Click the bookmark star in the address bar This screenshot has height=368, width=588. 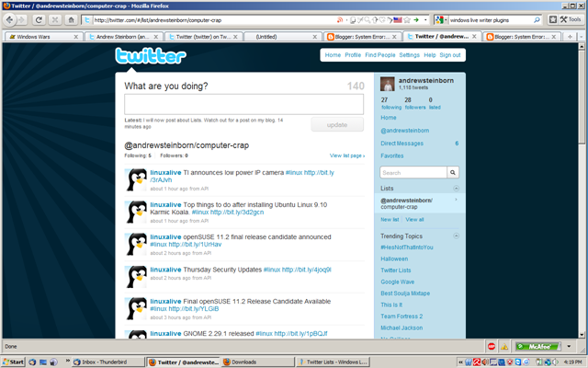pos(407,20)
